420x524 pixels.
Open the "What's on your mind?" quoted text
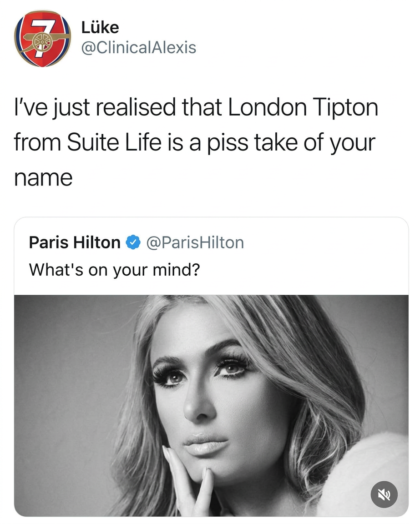114,270
